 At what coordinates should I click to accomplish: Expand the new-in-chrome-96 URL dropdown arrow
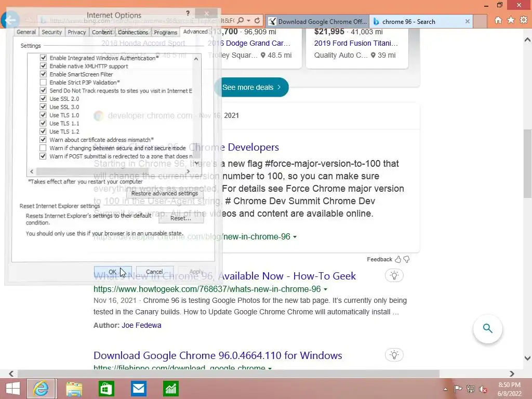(x=295, y=237)
